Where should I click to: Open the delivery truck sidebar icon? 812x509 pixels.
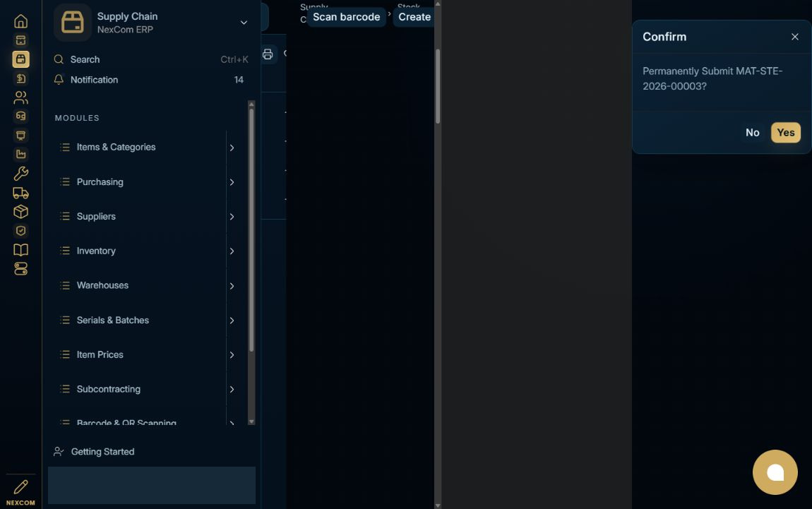click(20, 193)
